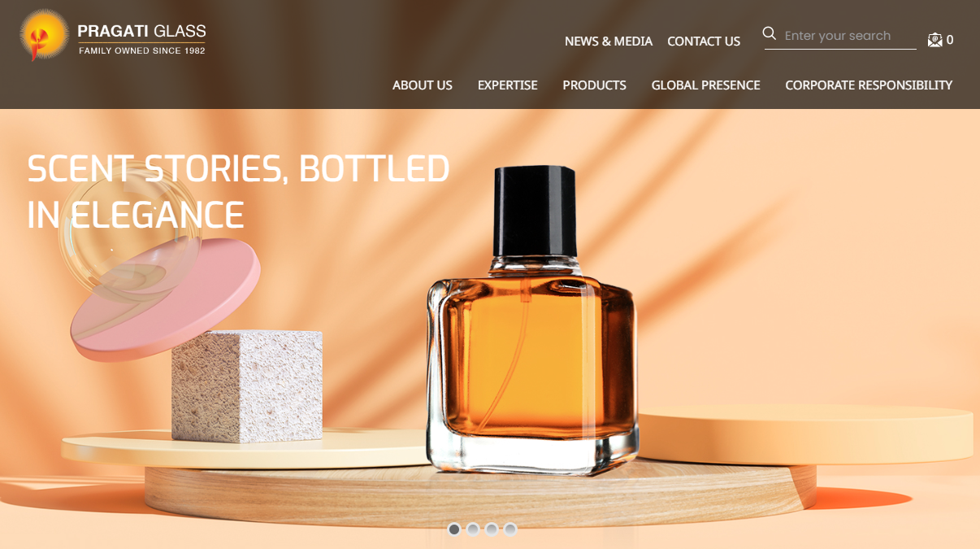
Task: Open the Global Presence menu item
Action: (706, 85)
